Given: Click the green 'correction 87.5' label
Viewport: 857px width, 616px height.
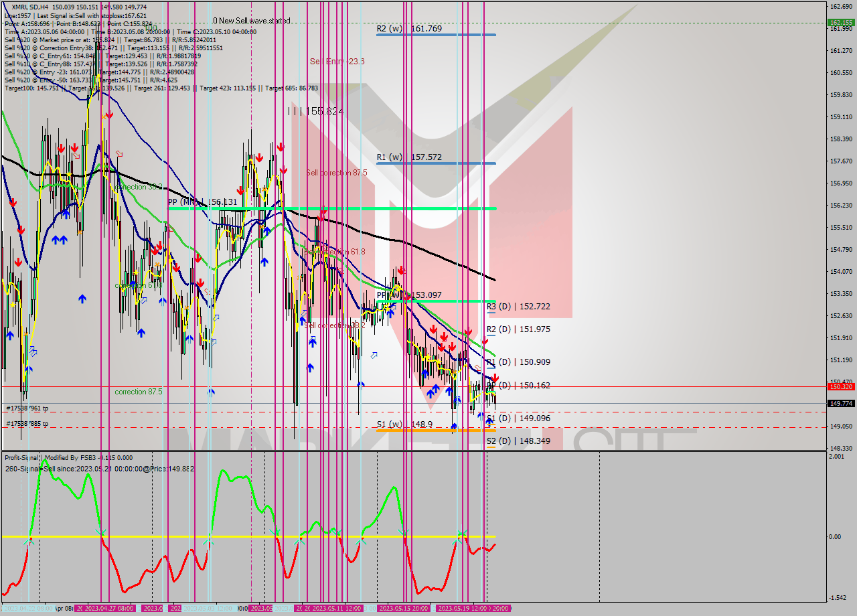Looking at the screenshot, I should point(138,392).
